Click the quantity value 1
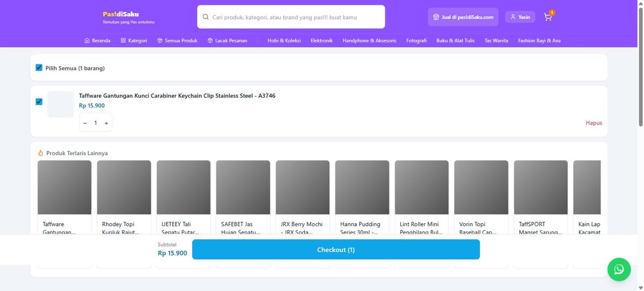This screenshot has width=644, height=291. [96, 123]
